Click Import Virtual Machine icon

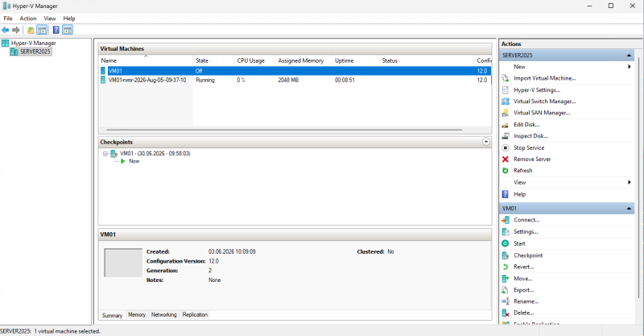[x=506, y=78]
